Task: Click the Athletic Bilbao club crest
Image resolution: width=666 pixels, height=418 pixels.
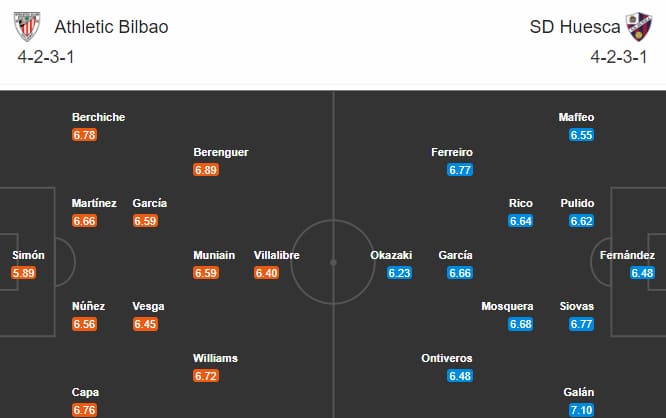Action: [27, 26]
